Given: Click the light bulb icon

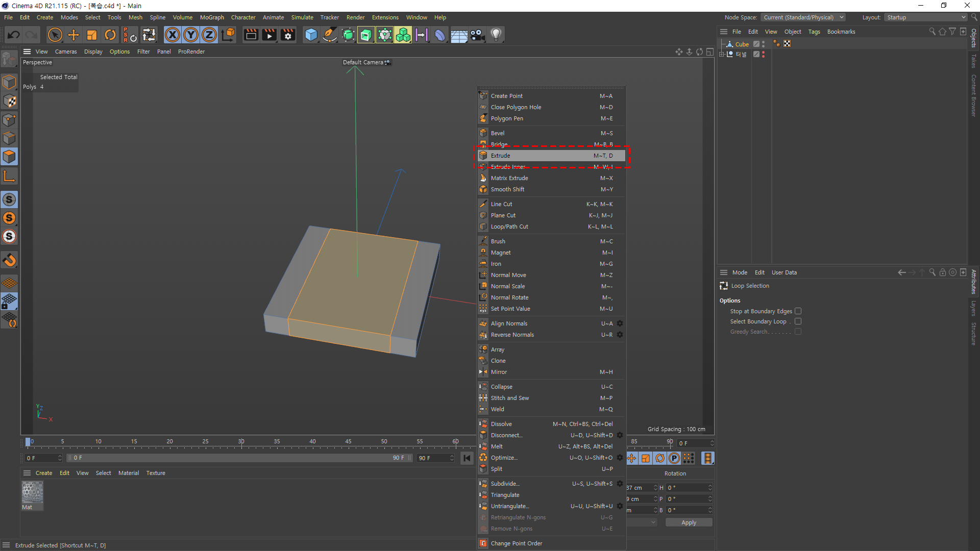Looking at the screenshot, I should pos(496,35).
